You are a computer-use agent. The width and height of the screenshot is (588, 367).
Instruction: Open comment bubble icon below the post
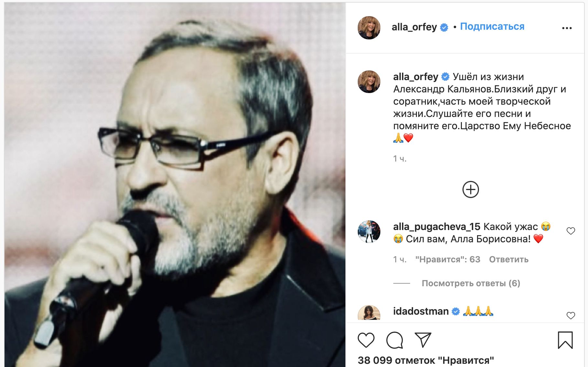395,340
